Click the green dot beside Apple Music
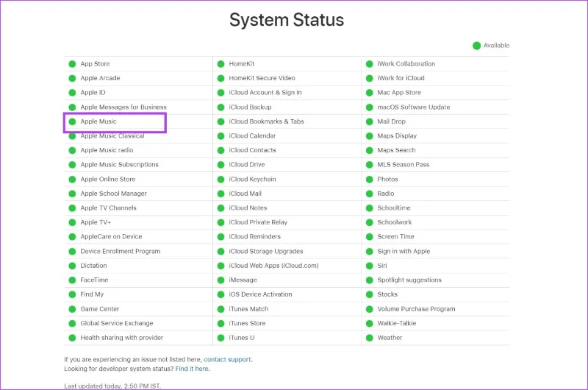The height and width of the screenshot is (390, 588). 72,121
